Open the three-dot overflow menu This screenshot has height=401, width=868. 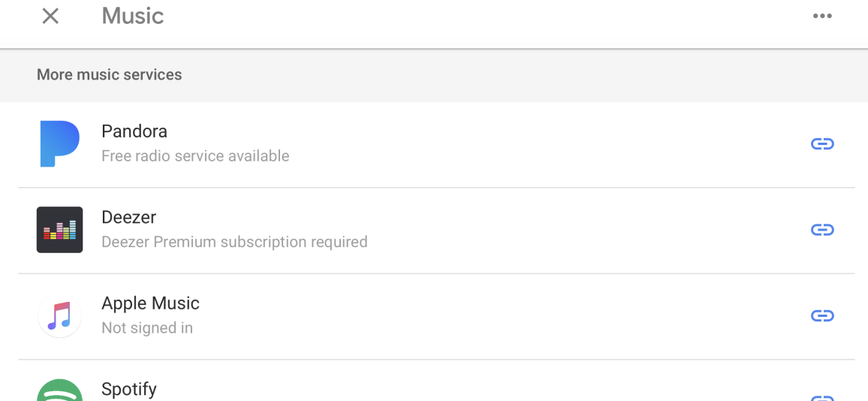(x=822, y=16)
